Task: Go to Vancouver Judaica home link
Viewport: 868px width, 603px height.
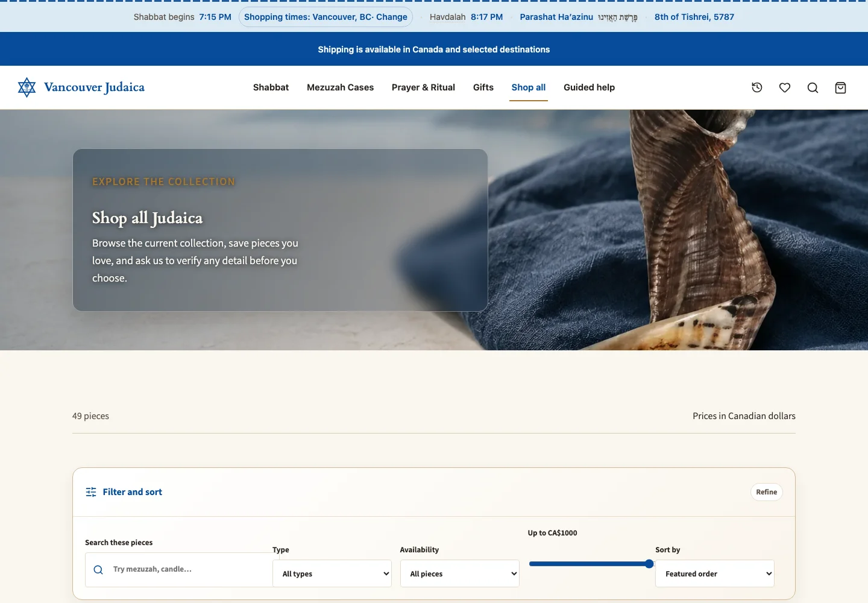Action: [x=81, y=87]
